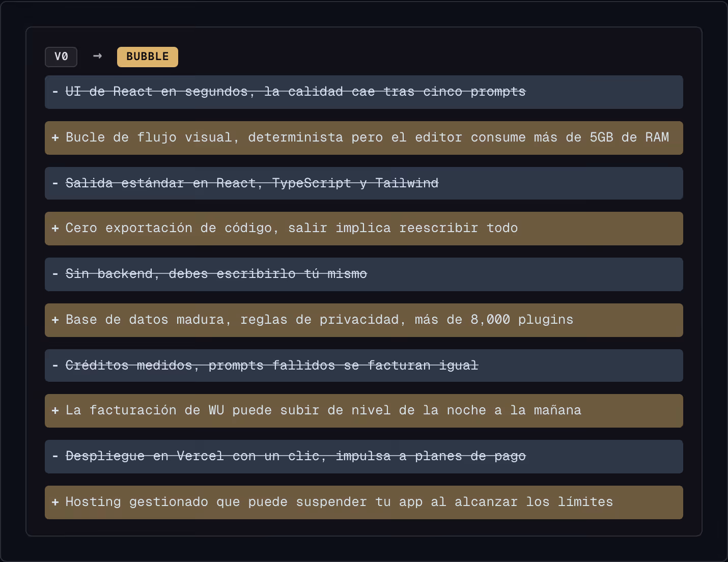The height and width of the screenshot is (562, 728).
Task: Select removed line 'Despliegue en Vercel con un clic'
Action: pyautogui.click(x=364, y=457)
